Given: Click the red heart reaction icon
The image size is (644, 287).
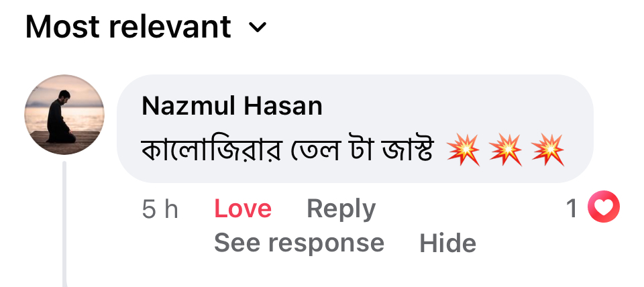Looking at the screenshot, I should click(x=603, y=209).
